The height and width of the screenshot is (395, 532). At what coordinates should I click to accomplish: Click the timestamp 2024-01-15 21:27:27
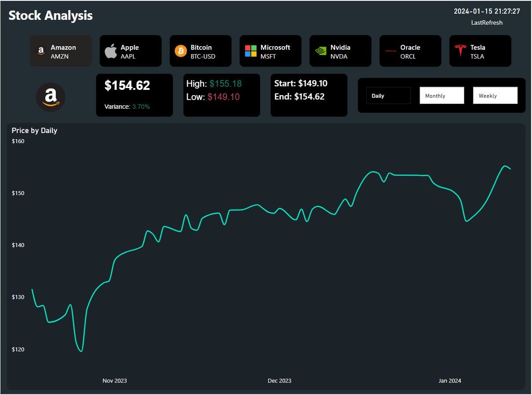[x=487, y=11]
